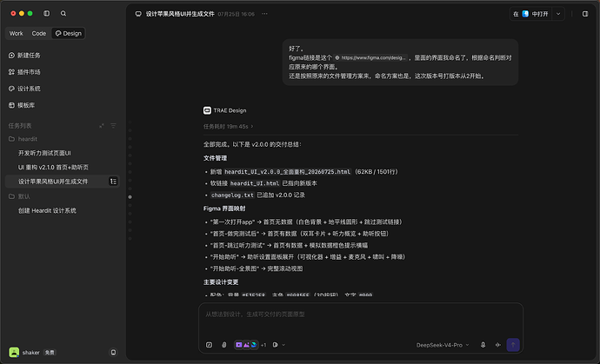Click the Figma 界面映射 heading text
Screen dimensions: 600x364
point(224,208)
